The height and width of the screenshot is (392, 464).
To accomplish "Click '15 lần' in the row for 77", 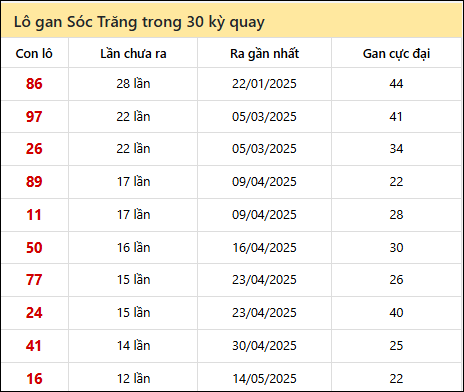I will pos(133,280).
